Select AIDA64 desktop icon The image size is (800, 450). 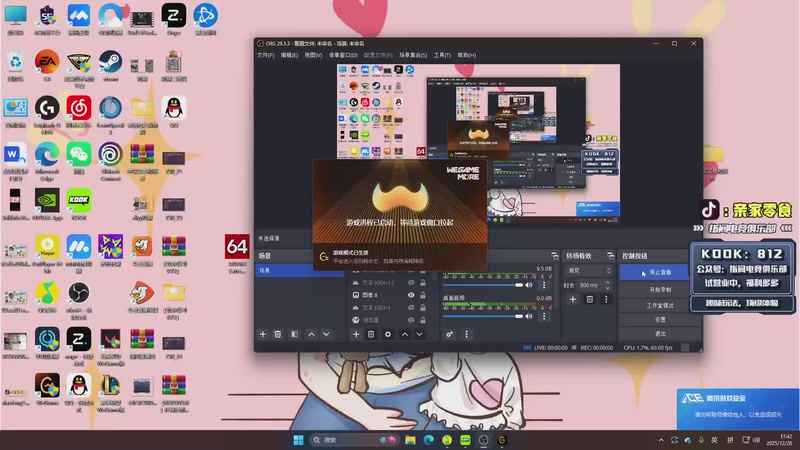click(237, 254)
